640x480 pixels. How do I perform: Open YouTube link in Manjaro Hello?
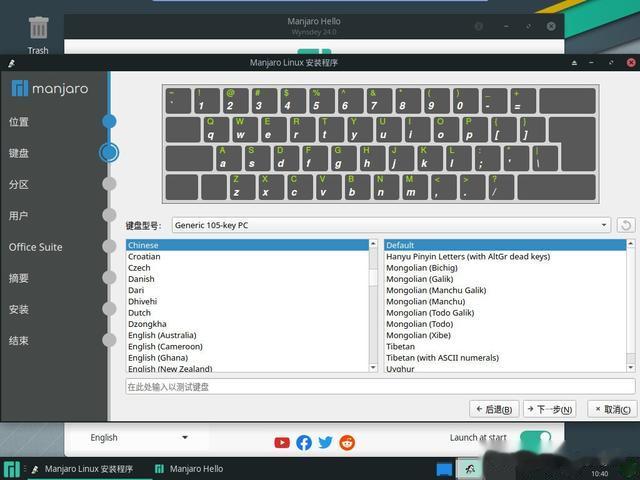[282, 442]
